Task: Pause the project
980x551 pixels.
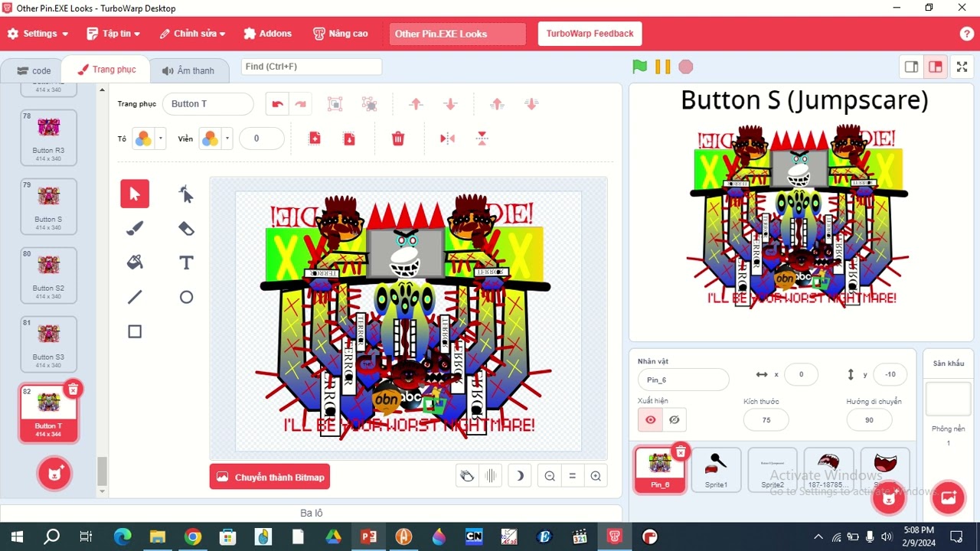Action: click(x=663, y=67)
